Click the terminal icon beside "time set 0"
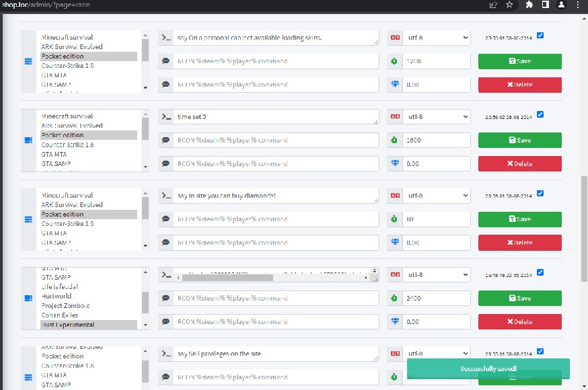The image size is (588, 390). point(167,117)
